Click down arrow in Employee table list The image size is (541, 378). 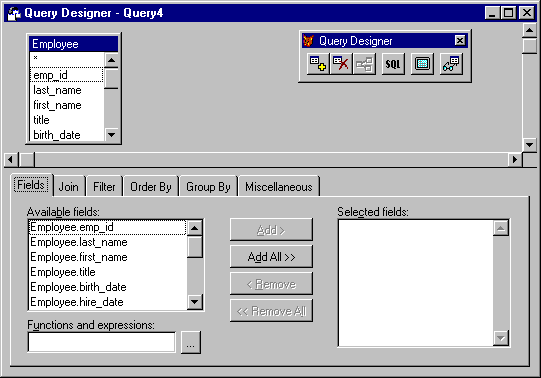[111, 135]
